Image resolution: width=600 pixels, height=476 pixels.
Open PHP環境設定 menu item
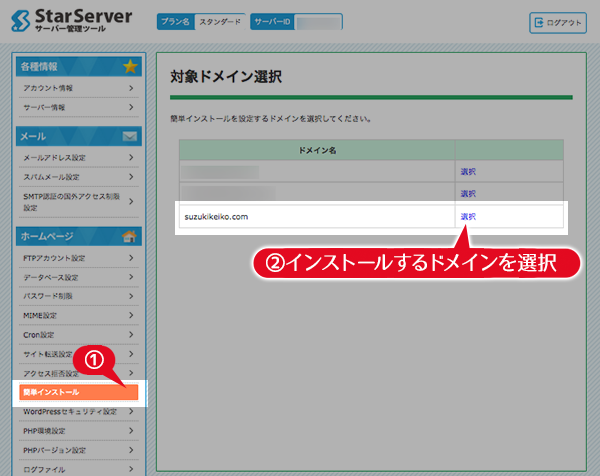(x=78, y=431)
